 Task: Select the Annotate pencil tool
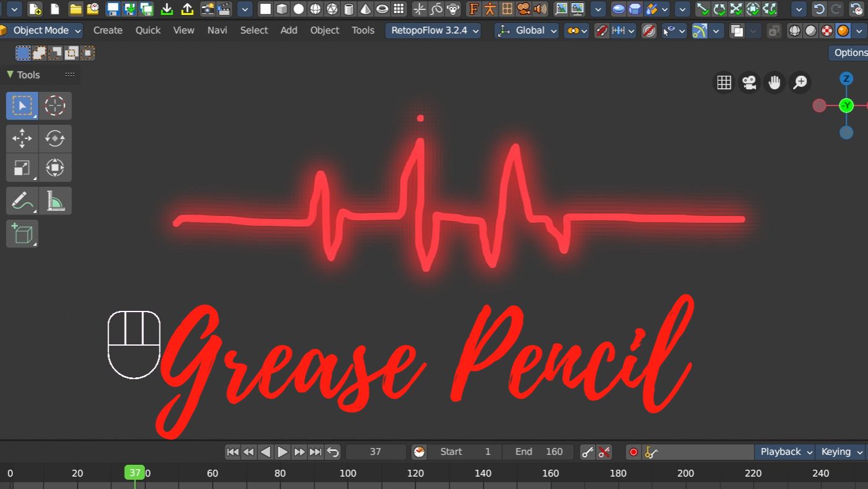click(22, 201)
